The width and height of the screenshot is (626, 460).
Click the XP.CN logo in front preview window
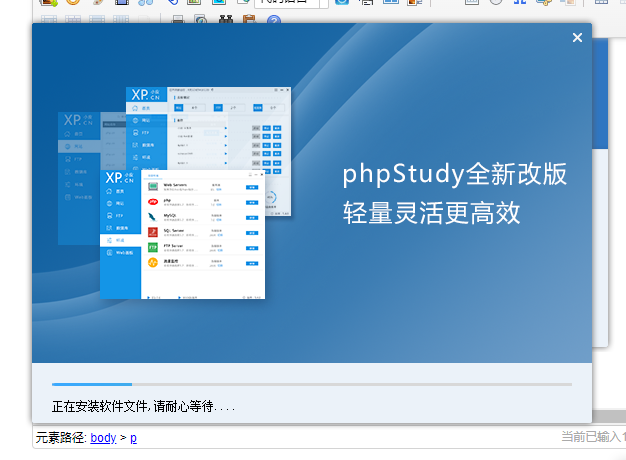pos(120,178)
